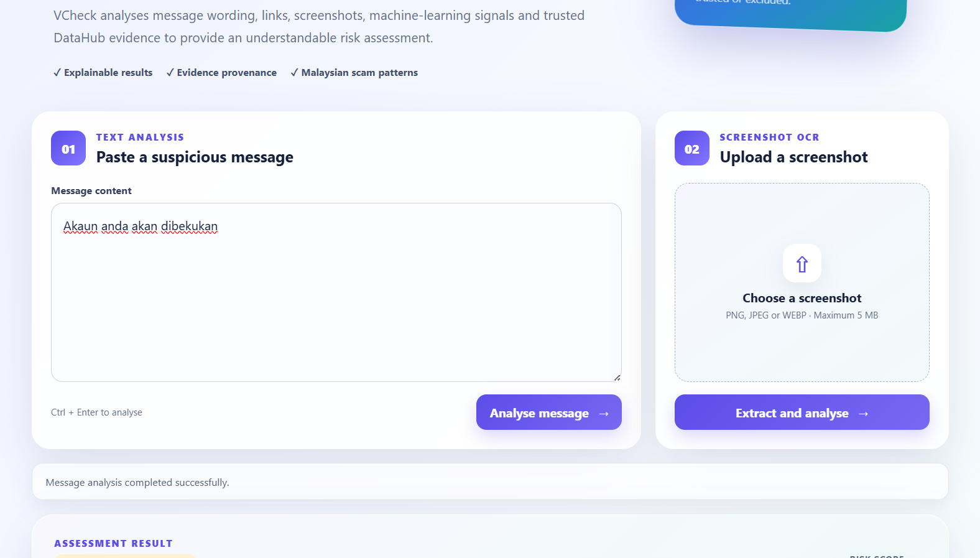The height and width of the screenshot is (558, 980).
Task: Click the Analyse message button
Action: coord(549,412)
